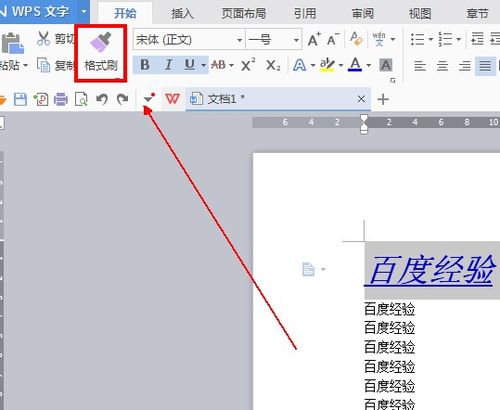Switch to the 页面布局 ribbon tab
The height and width of the screenshot is (410, 500).
(244, 14)
